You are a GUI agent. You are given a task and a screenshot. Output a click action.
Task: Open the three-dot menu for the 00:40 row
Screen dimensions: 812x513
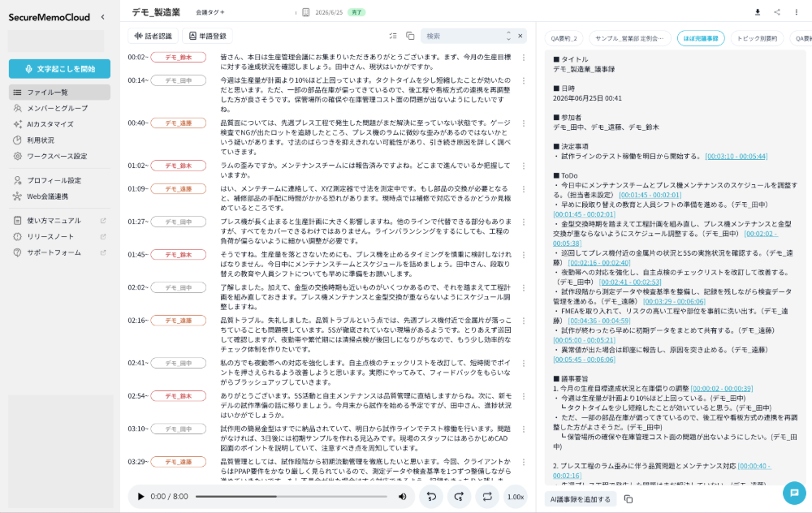pos(524,123)
